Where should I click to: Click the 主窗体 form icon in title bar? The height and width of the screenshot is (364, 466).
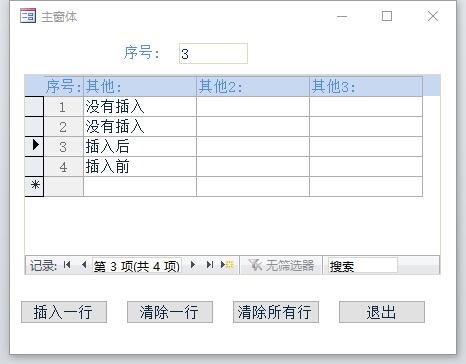[28, 16]
